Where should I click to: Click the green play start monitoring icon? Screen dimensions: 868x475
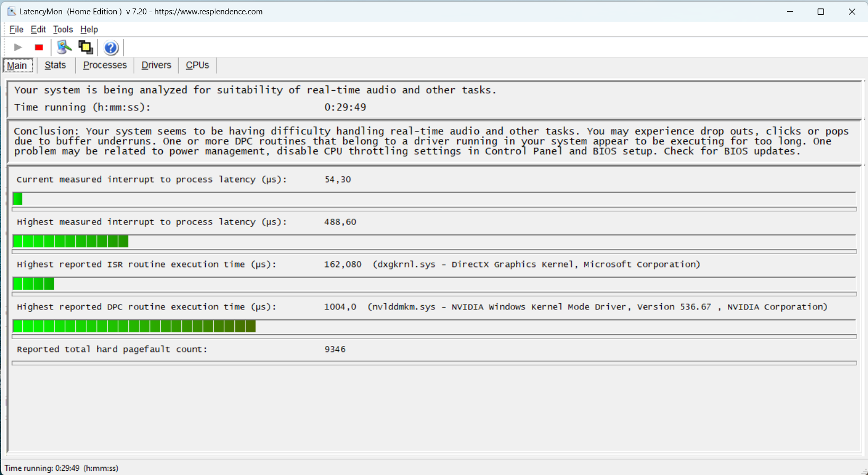tap(18, 47)
